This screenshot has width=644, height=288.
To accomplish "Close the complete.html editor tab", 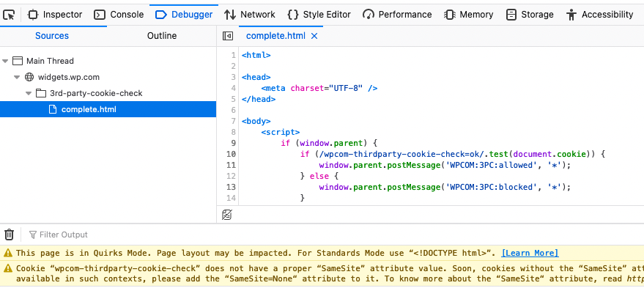I will point(314,36).
